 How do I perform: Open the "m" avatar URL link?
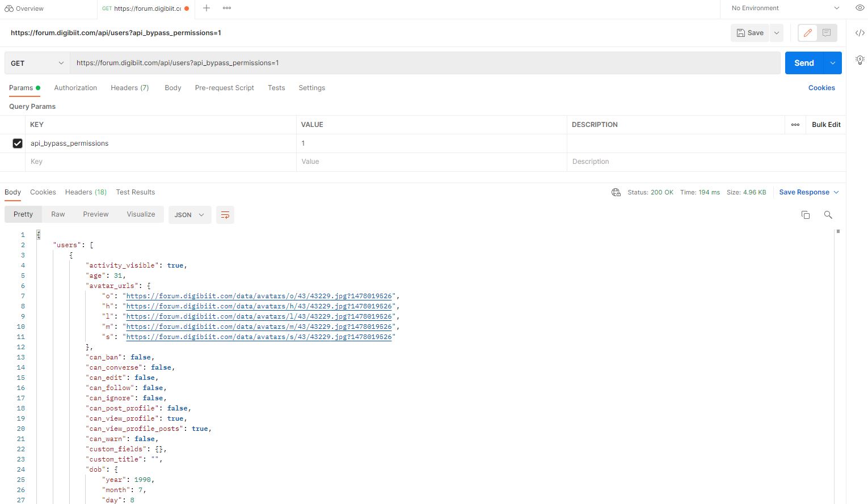point(259,327)
